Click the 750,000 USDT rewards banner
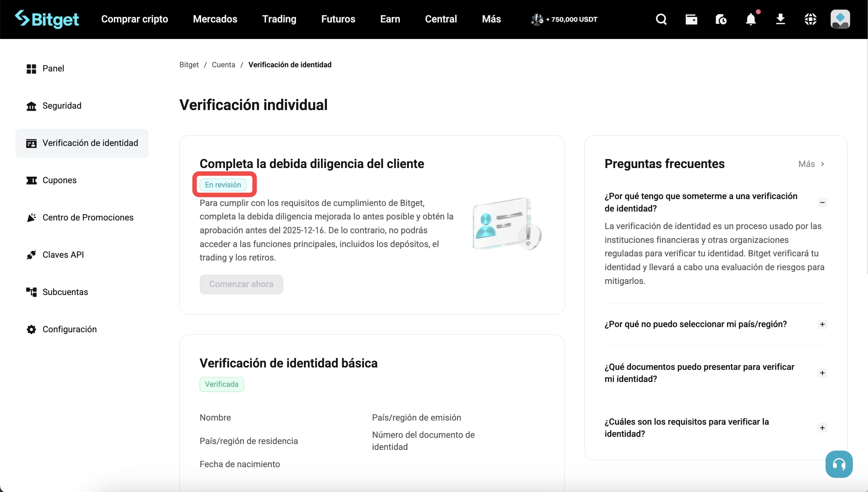 pos(564,19)
